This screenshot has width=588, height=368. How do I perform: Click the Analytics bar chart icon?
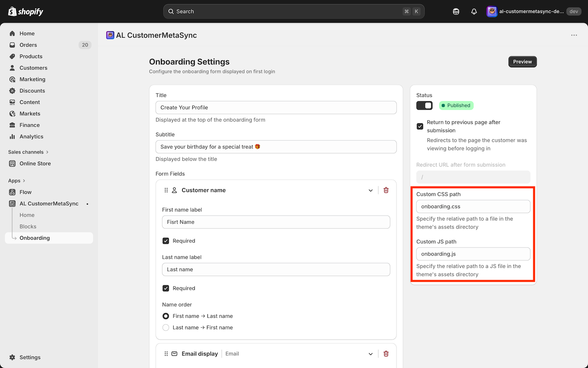pyautogui.click(x=12, y=137)
